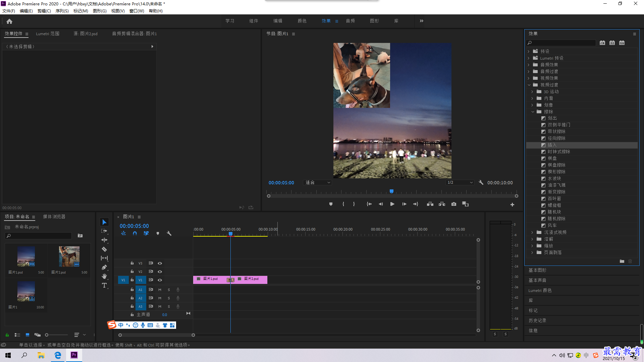Viewport: 644px width, 362px height.
Task: Collapse the 擦除 folder
Action: (532, 112)
